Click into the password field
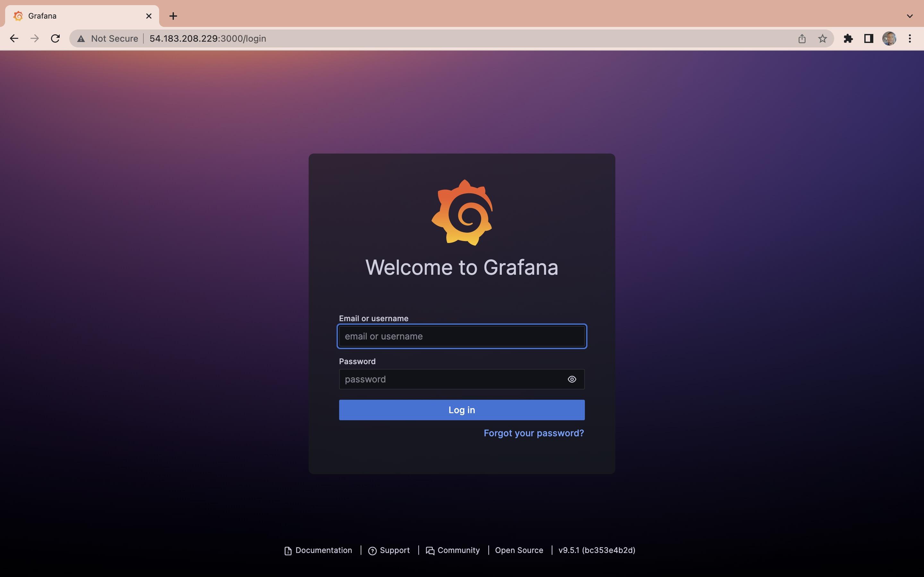The width and height of the screenshot is (924, 577). 450,379
